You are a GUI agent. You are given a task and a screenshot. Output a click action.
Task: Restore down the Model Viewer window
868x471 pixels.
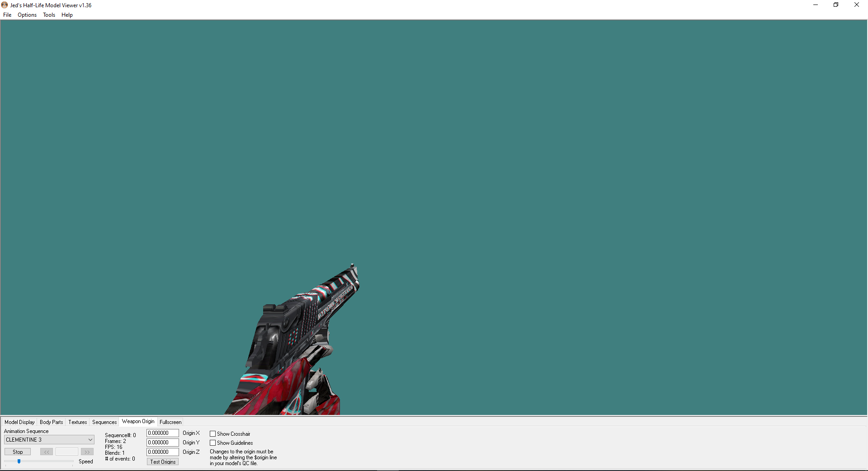836,5
